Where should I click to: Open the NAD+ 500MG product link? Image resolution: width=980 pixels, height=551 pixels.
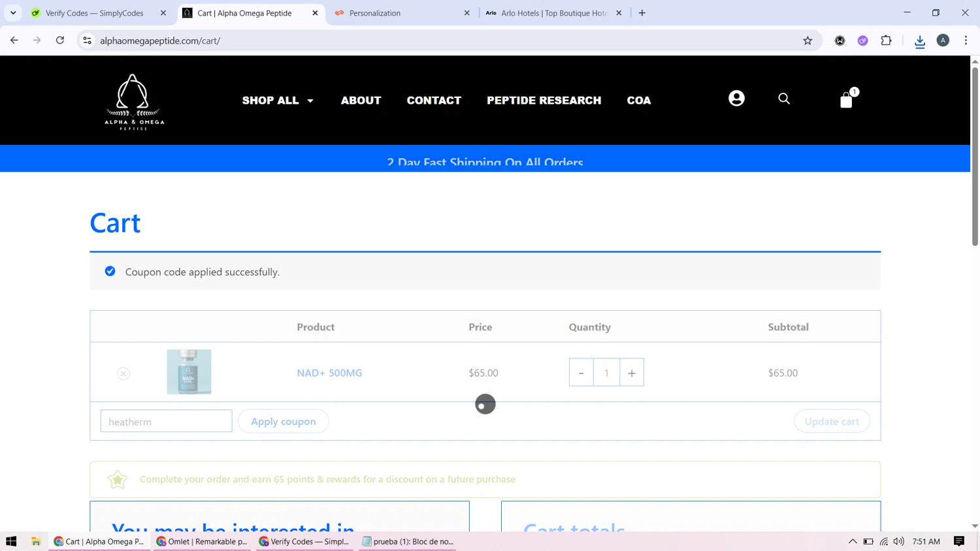[x=329, y=373]
